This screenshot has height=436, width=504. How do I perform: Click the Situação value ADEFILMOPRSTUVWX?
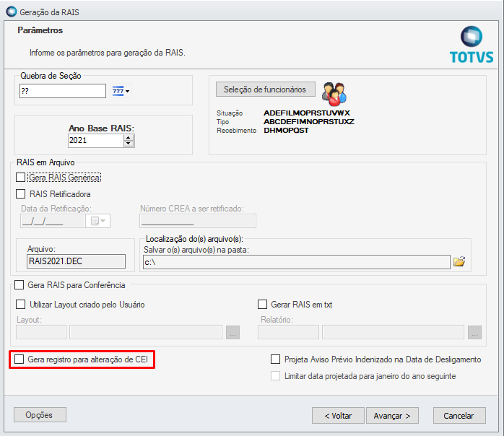click(x=307, y=113)
